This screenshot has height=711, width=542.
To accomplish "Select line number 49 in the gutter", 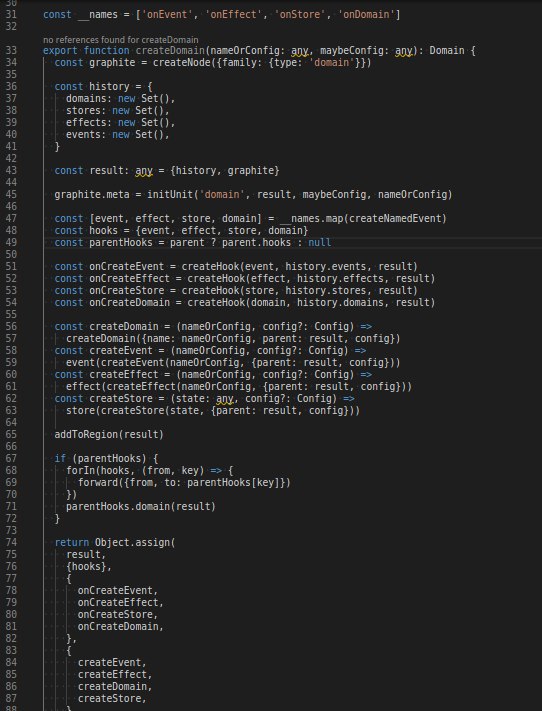I will click(x=11, y=242).
